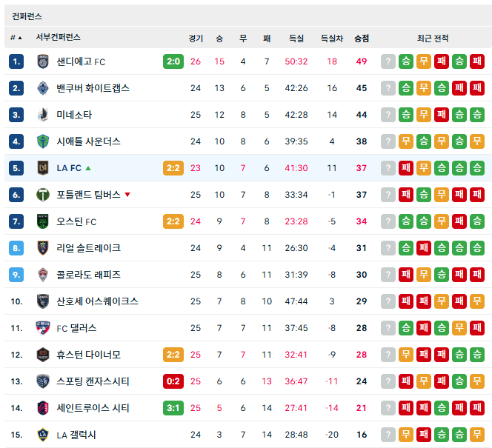Open 리얼 솔트레이크 team link

pyautogui.click(x=88, y=248)
